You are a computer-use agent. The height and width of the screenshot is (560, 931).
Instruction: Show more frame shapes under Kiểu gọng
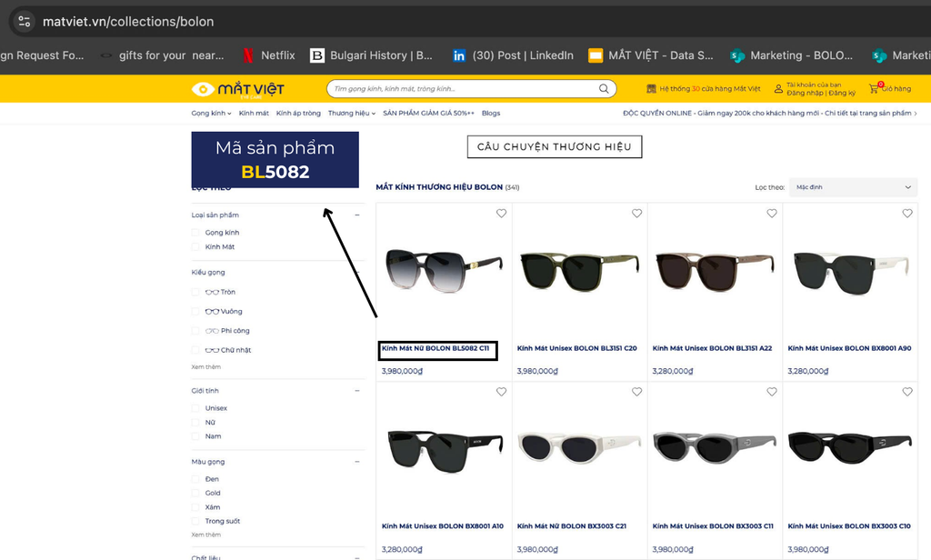[206, 367]
